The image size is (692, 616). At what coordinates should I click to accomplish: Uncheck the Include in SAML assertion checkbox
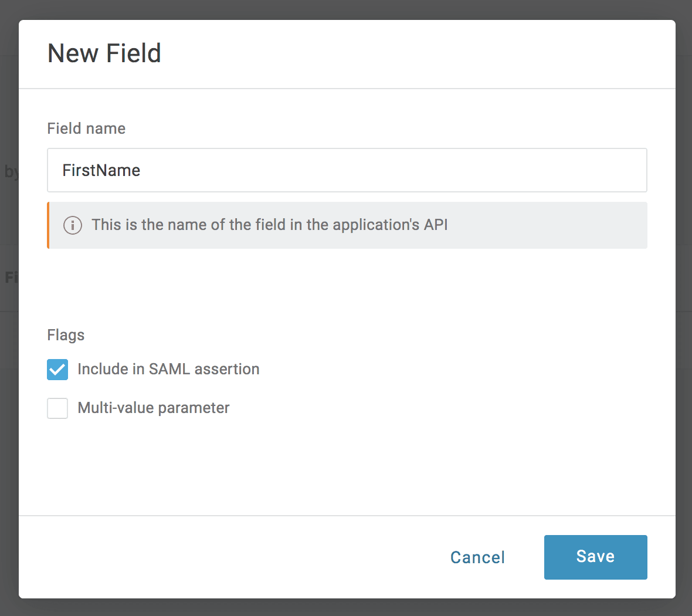(57, 370)
